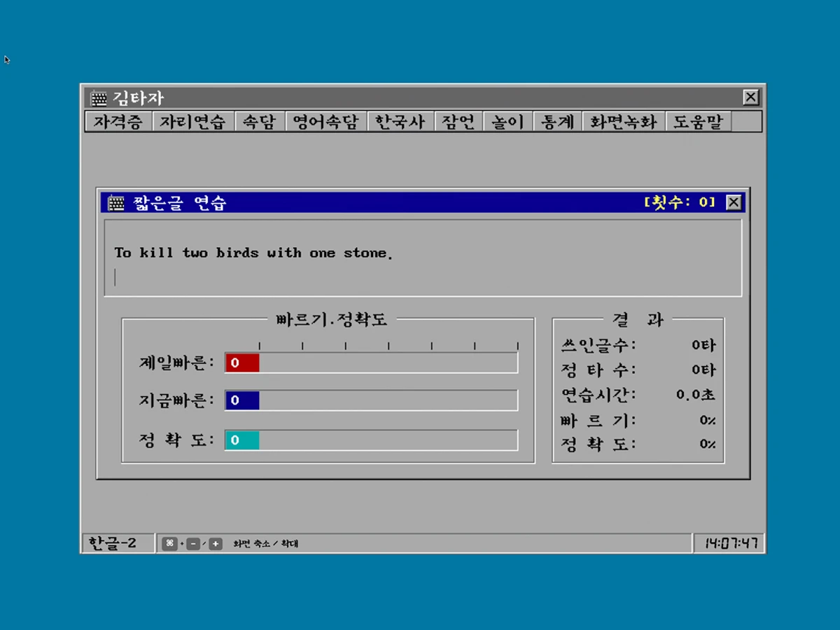Click the minus key icon in status bar
Viewport: 840px width, 630px height.
pos(193,544)
